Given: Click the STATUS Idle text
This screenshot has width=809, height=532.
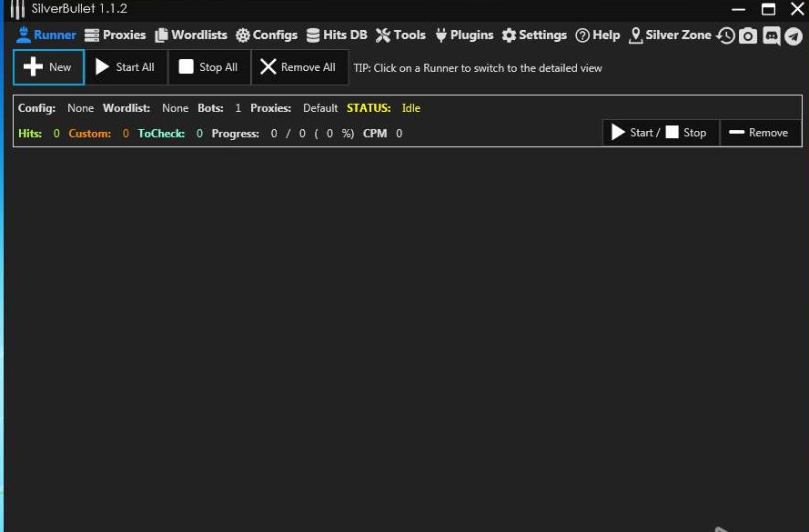Looking at the screenshot, I should [x=384, y=108].
